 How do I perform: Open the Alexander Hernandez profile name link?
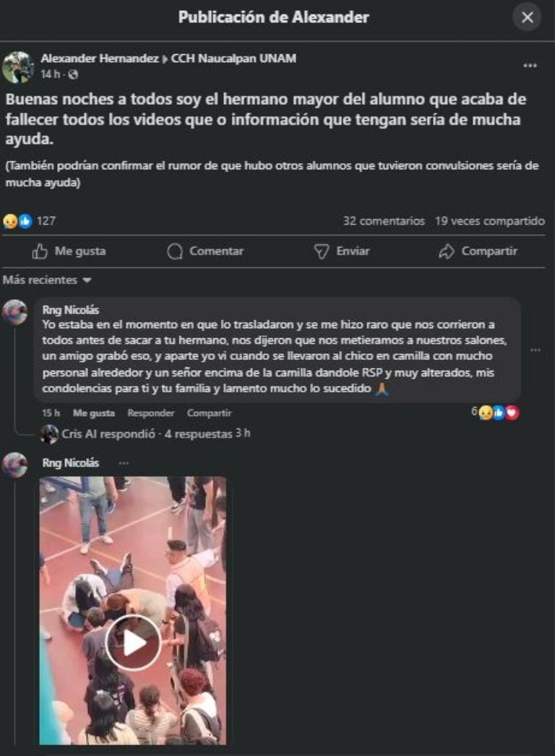click(x=100, y=59)
